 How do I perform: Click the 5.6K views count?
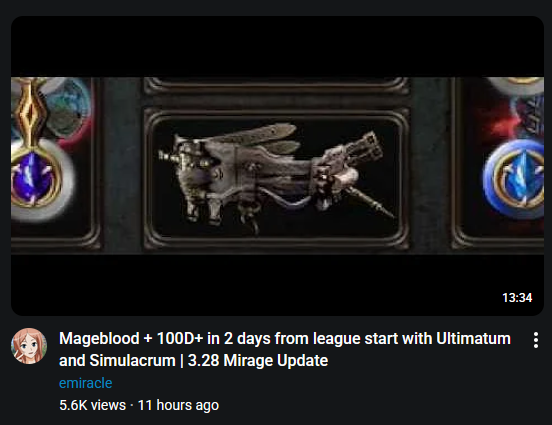tap(92, 405)
